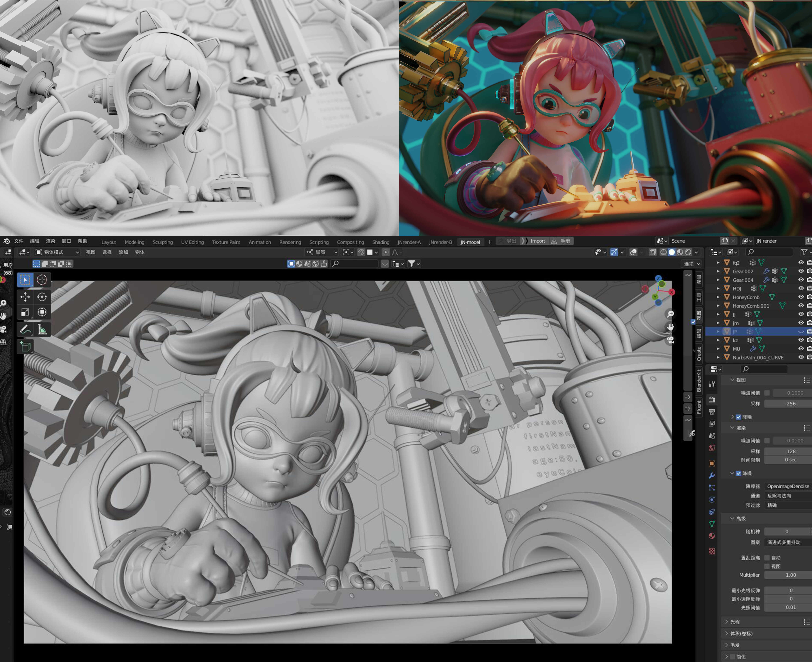Viewport: 812px width, 662px height.
Task: Switch to the Sculpting workspace tab
Action: pyautogui.click(x=162, y=242)
